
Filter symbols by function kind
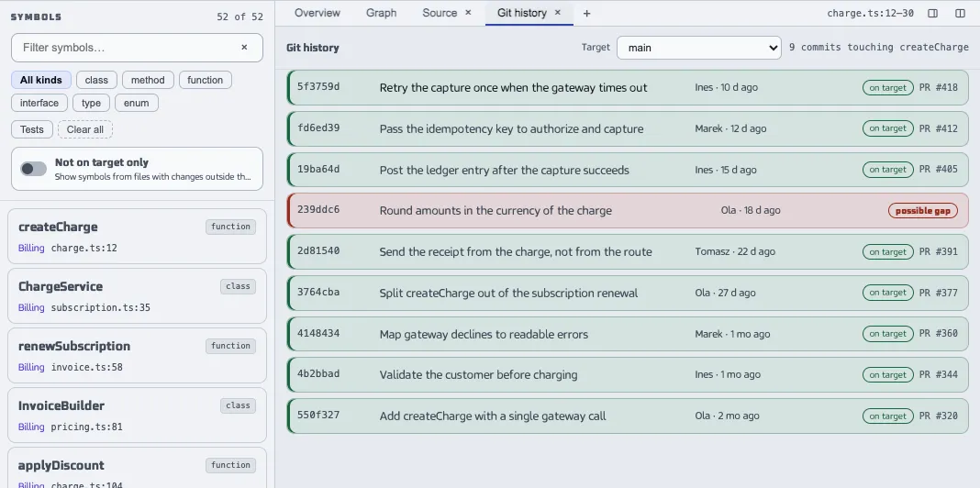pyautogui.click(x=205, y=80)
